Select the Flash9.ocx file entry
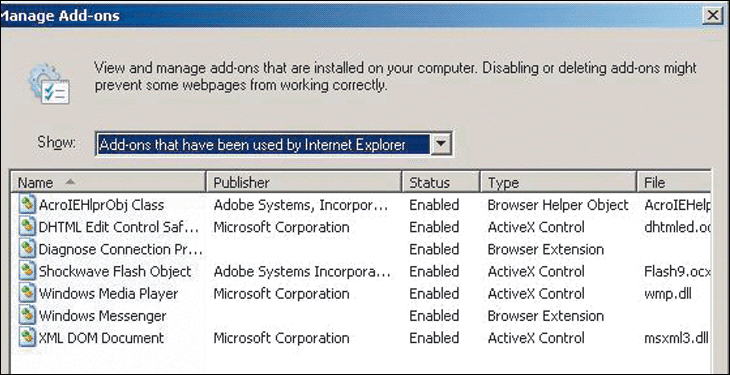 [x=677, y=272]
